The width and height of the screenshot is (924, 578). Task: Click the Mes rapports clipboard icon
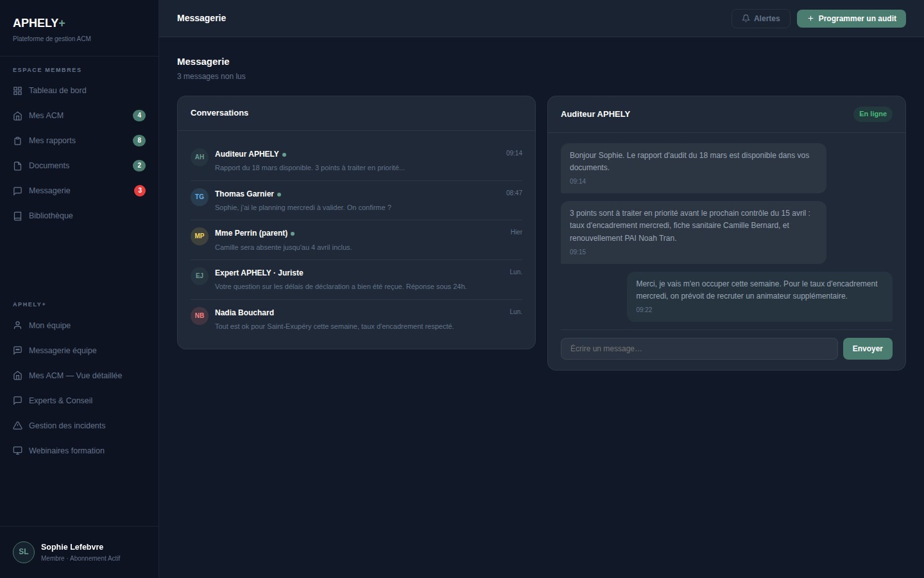(17, 141)
